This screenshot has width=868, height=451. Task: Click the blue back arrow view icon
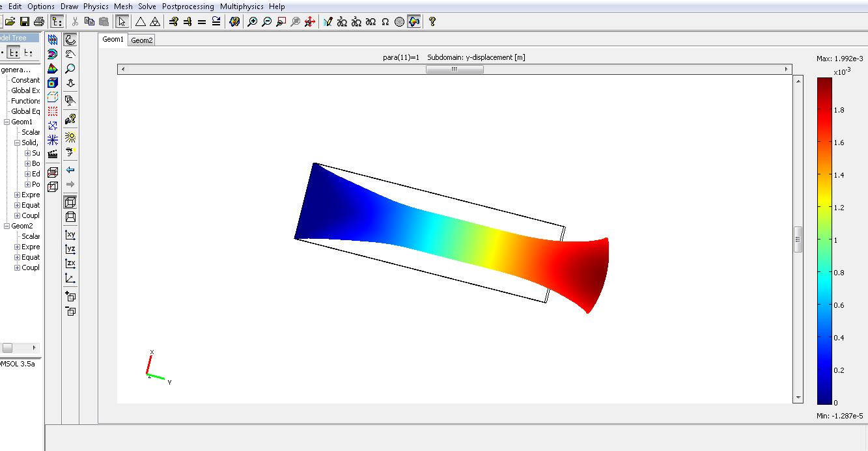pyautogui.click(x=70, y=170)
